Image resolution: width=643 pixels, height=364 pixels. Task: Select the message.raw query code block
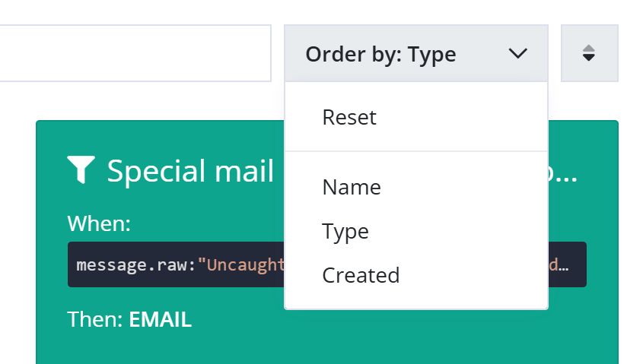327,264
